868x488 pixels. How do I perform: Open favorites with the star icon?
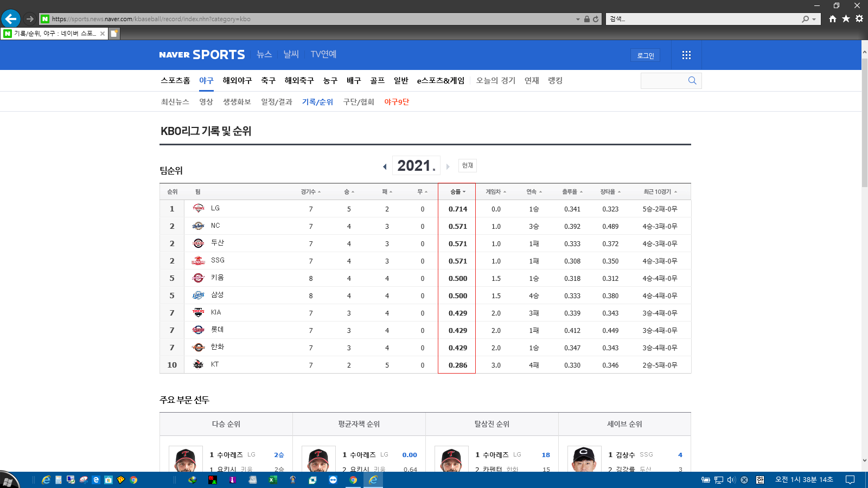(846, 19)
